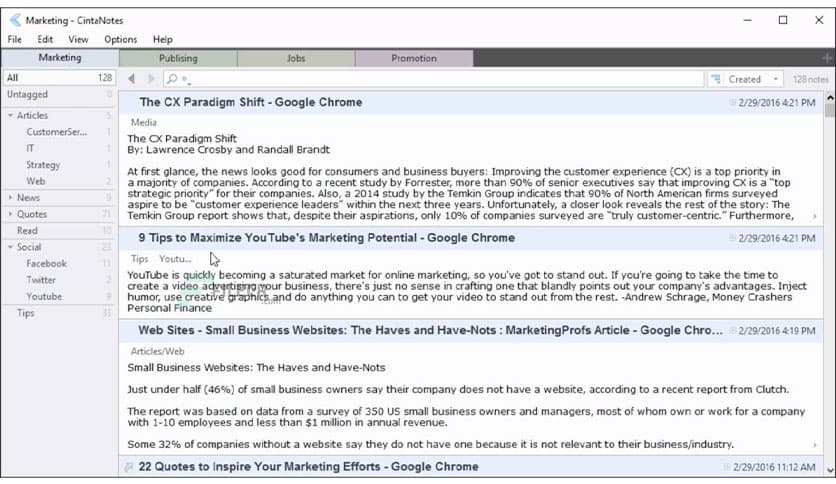Collapse the Articles tag group
Viewport: 836px width, 484px height.
(x=9, y=116)
